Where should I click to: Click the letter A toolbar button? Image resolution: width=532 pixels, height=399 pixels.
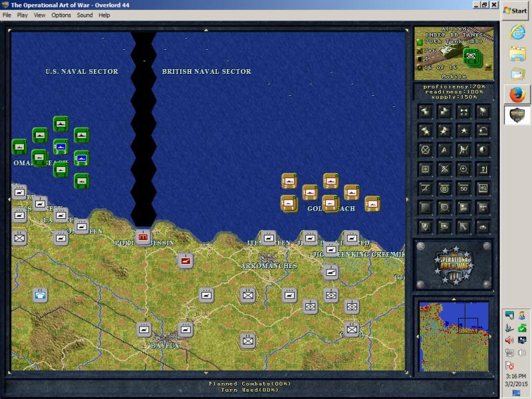coord(444,150)
